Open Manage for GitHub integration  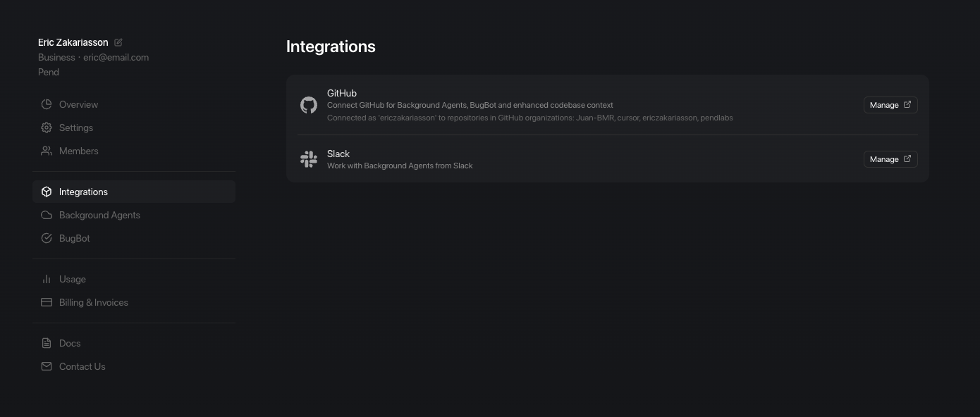890,105
